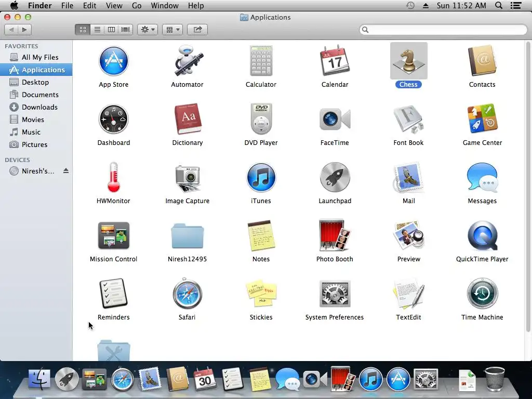Select the Dictionary app icon

pyautogui.click(x=187, y=119)
